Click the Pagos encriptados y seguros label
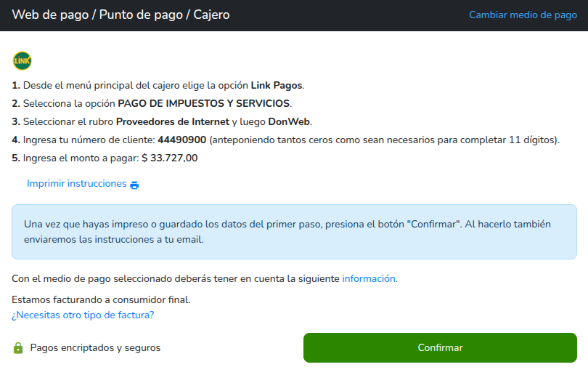588x375 pixels. tap(95, 348)
